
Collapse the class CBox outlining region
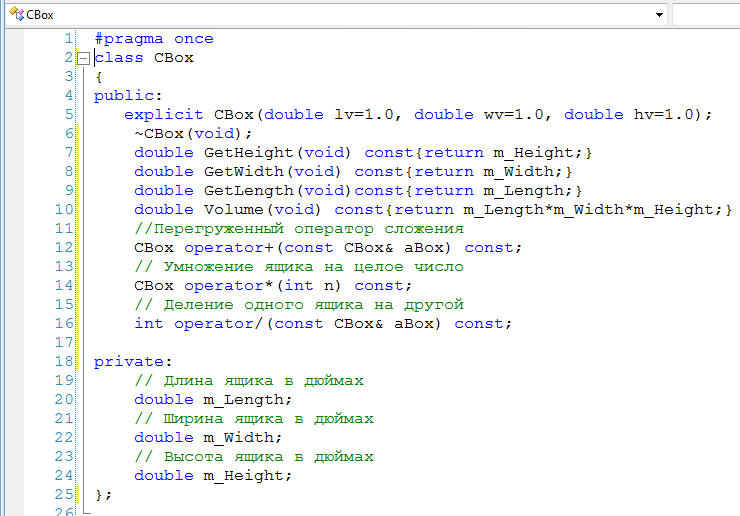coord(83,58)
